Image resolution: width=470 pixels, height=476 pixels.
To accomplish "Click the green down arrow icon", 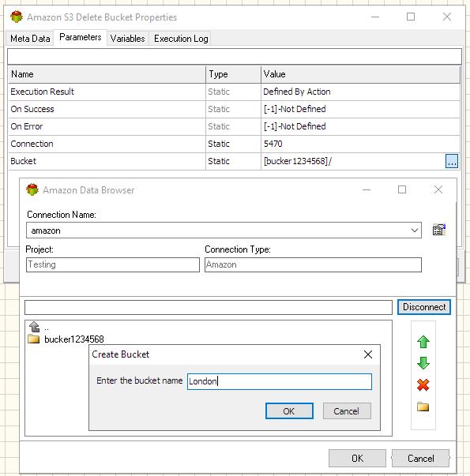I will (423, 363).
